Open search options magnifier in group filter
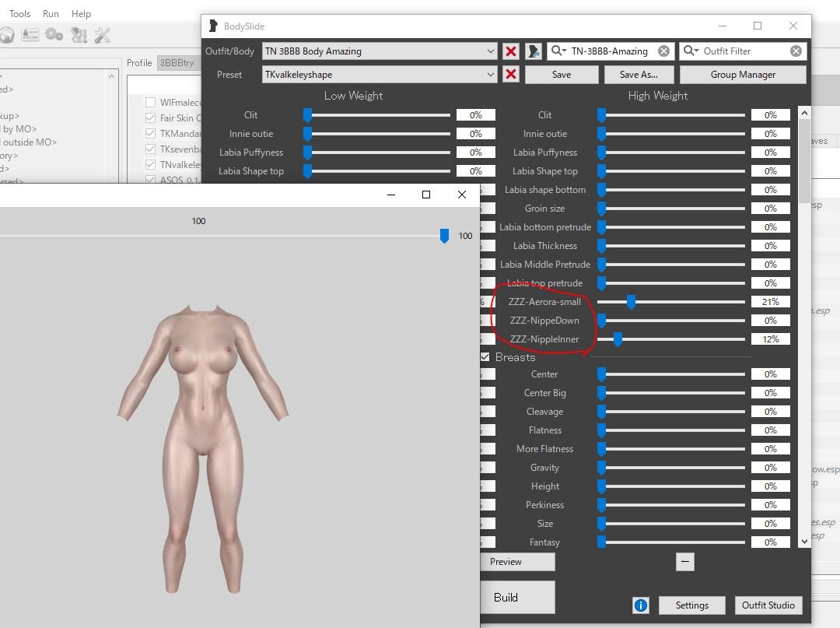Viewport: 840px width, 628px height. [x=558, y=51]
